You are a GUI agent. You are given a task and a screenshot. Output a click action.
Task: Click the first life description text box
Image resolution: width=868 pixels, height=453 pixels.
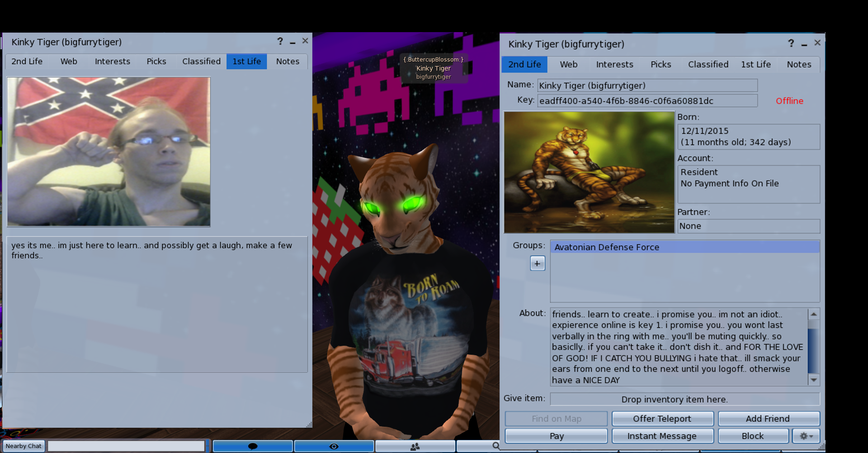(157, 304)
